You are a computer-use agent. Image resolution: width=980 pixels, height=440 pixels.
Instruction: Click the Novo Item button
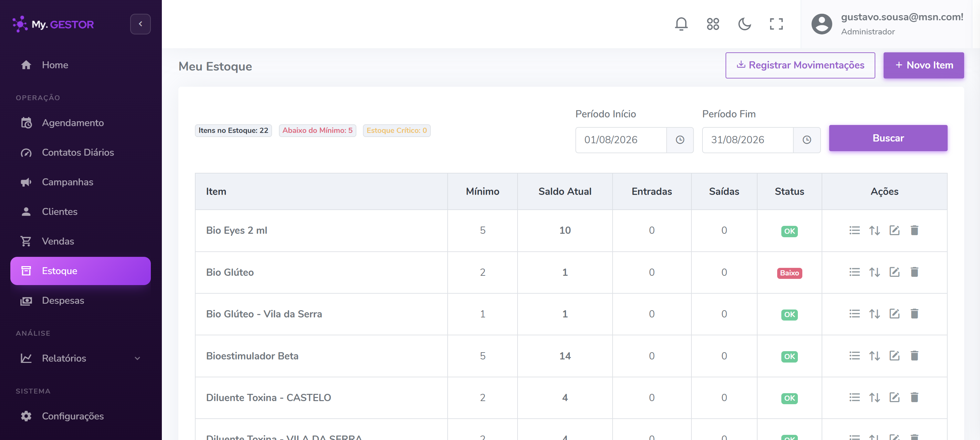click(923, 65)
